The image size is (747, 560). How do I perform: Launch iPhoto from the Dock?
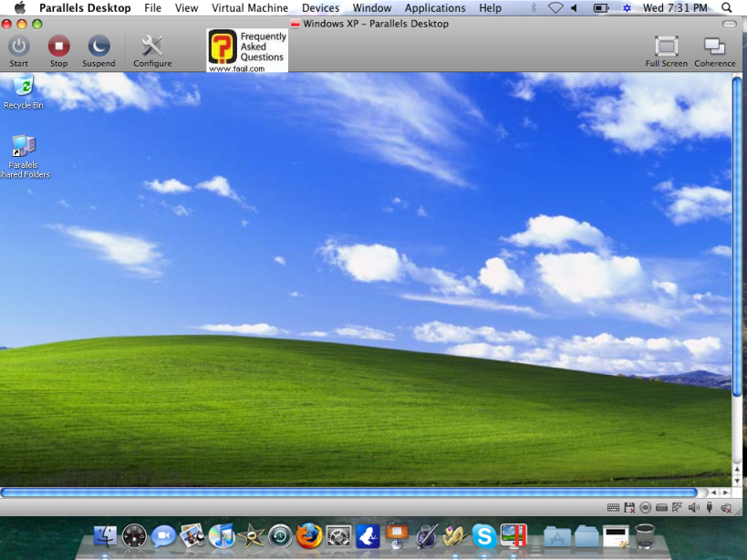pos(192,536)
